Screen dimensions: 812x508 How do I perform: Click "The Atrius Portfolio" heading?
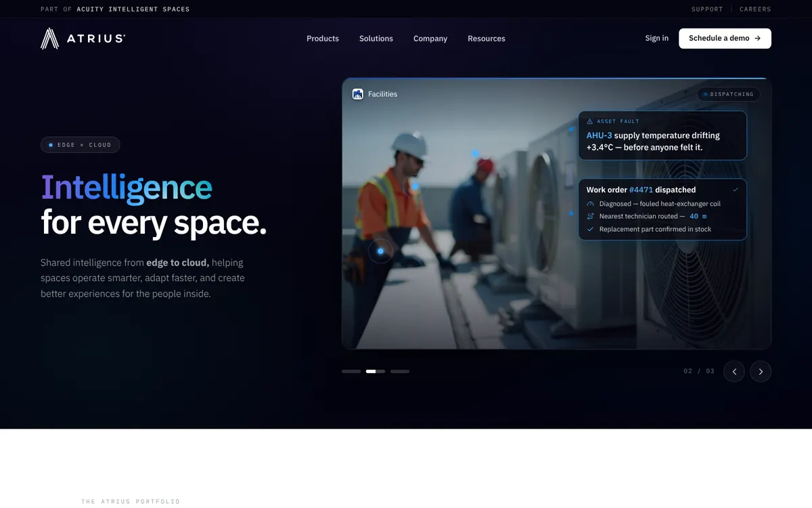click(x=131, y=502)
